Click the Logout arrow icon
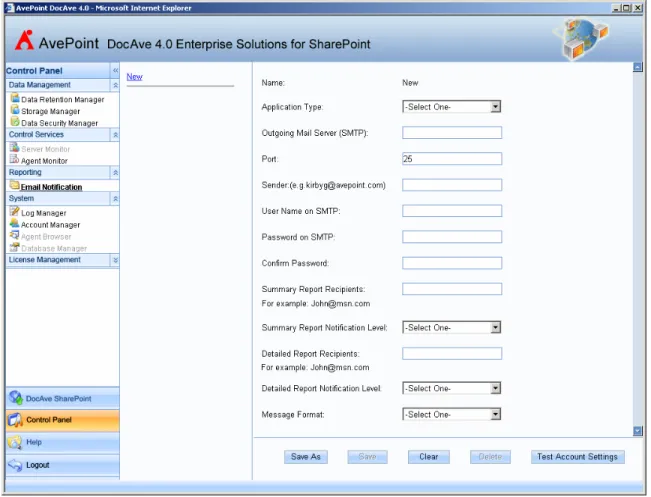 [15, 465]
